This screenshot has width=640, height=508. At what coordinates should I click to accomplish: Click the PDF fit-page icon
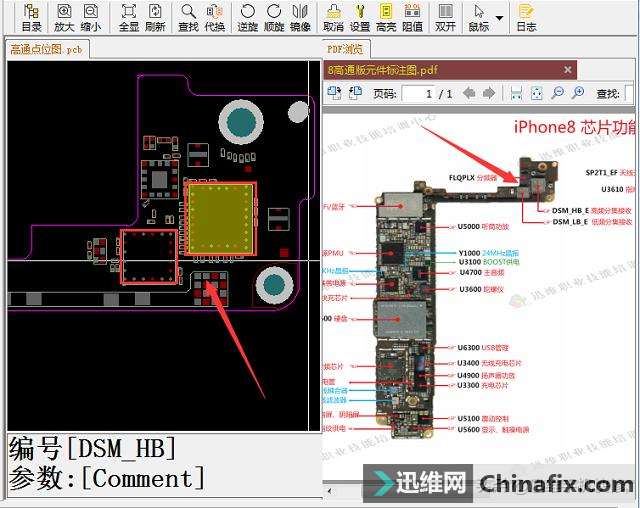(x=537, y=93)
